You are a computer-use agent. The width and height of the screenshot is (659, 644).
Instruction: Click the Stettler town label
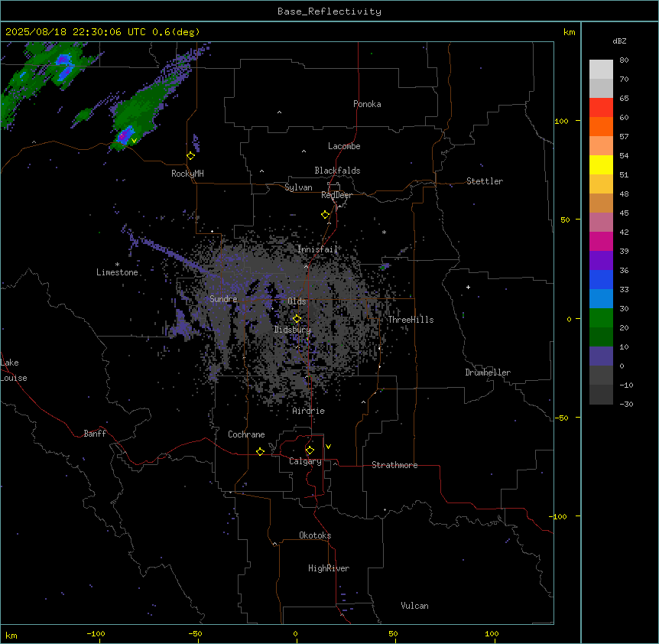[x=485, y=181]
